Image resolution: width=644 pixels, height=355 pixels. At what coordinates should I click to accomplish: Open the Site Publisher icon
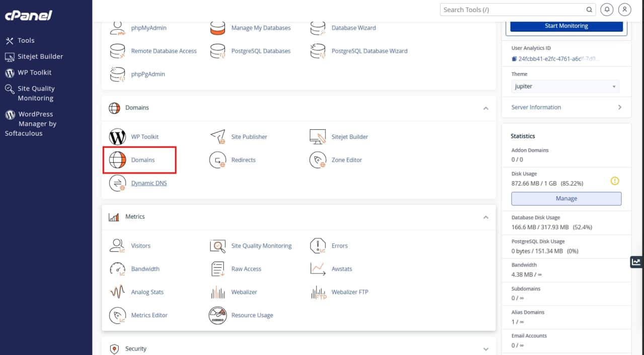pyautogui.click(x=217, y=137)
